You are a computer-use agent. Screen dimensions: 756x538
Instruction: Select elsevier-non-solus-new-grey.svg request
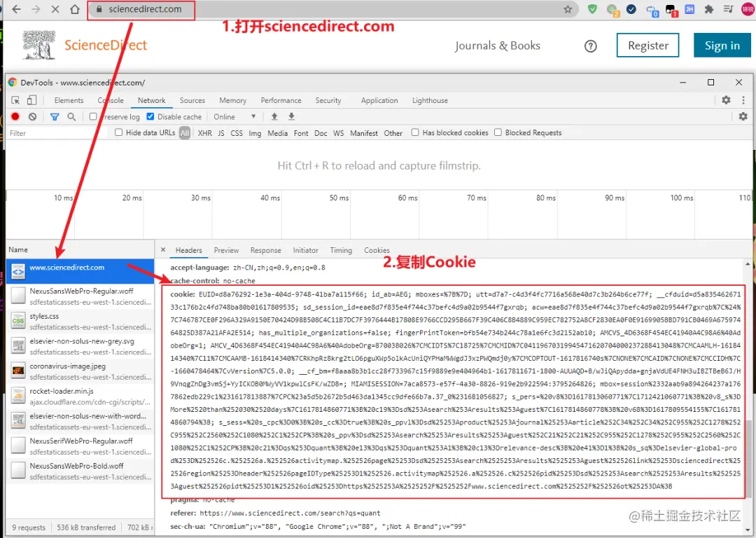coord(80,346)
